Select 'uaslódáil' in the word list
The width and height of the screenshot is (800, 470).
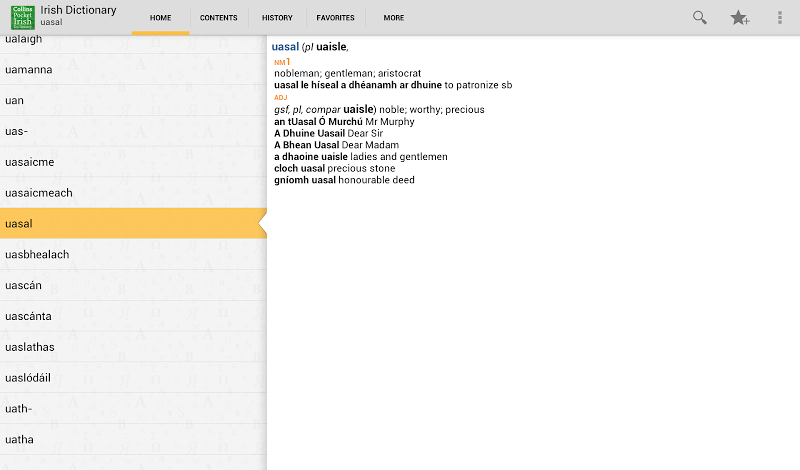(x=133, y=378)
